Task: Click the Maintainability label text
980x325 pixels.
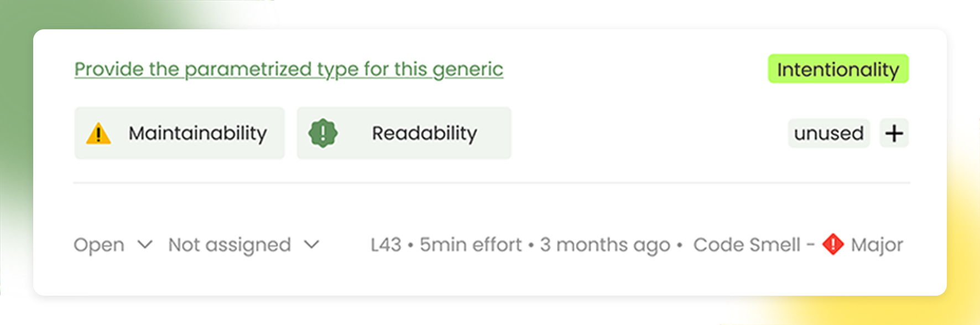Action: coord(198,133)
